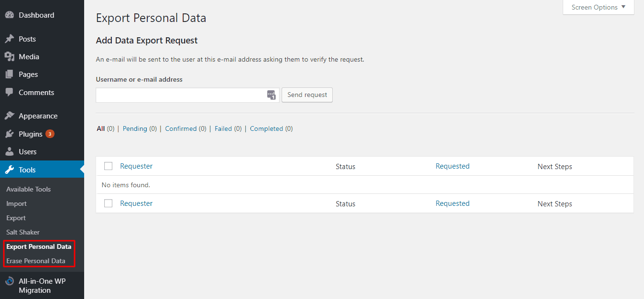Image resolution: width=644 pixels, height=299 pixels.
Task: Open All-in-One WP Migration menu
Action: (42, 286)
